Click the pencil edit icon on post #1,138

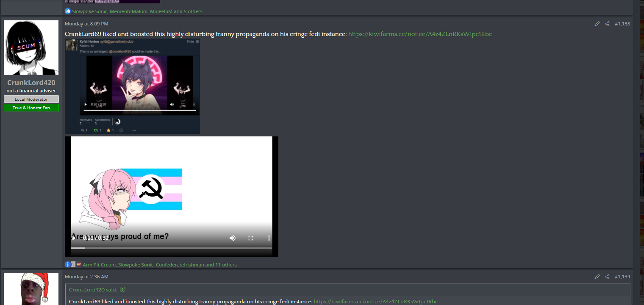597,24
